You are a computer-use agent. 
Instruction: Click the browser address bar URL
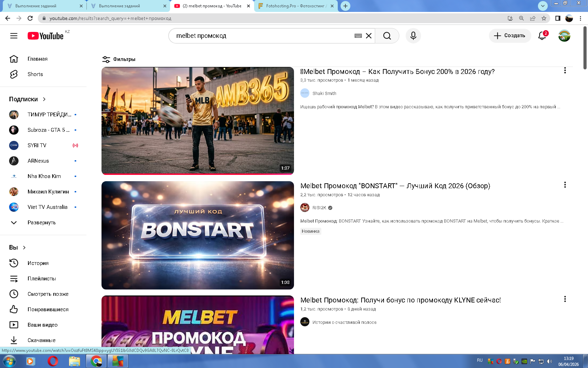(x=110, y=18)
